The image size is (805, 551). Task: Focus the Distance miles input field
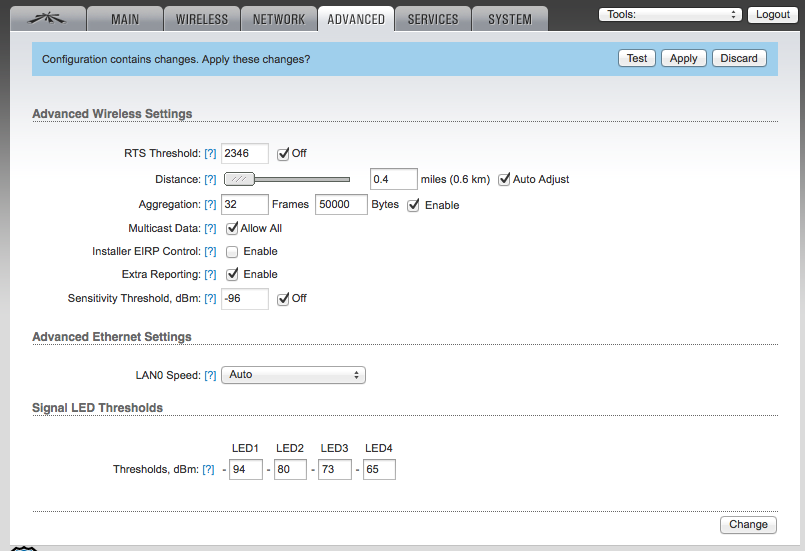pos(394,179)
